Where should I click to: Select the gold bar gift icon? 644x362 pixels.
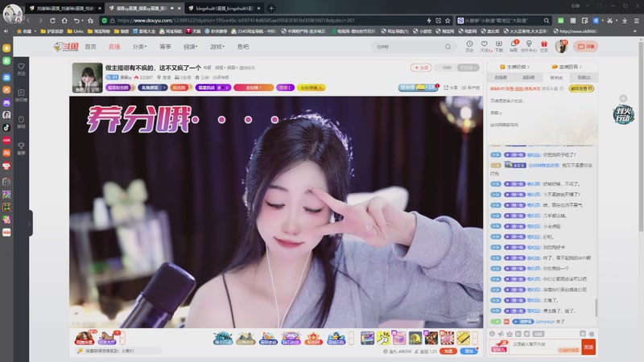pyautogui.click(x=464, y=338)
